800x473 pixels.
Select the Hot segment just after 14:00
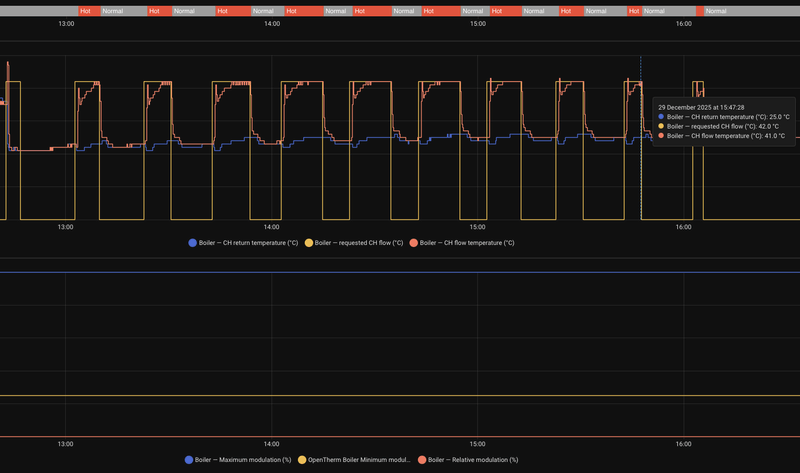(x=304, y=11)
